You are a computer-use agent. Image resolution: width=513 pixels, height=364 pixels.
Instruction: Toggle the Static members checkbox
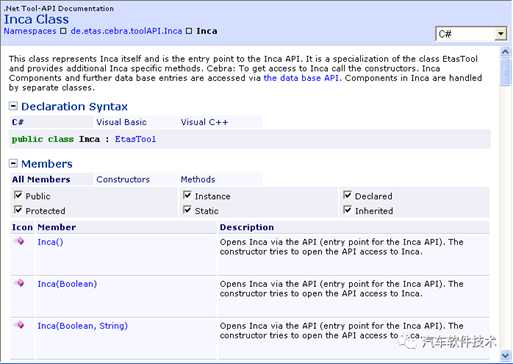coord(187,210)
